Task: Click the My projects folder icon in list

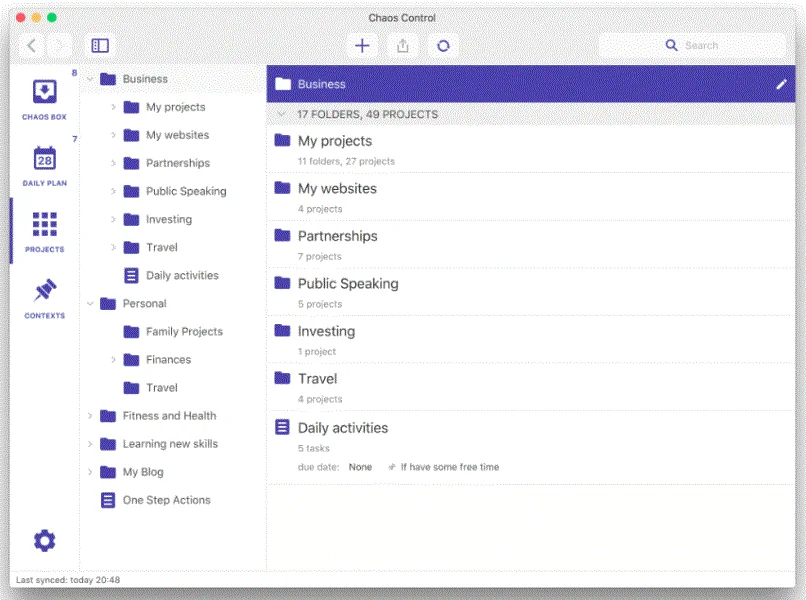Action: click(282, 140)
